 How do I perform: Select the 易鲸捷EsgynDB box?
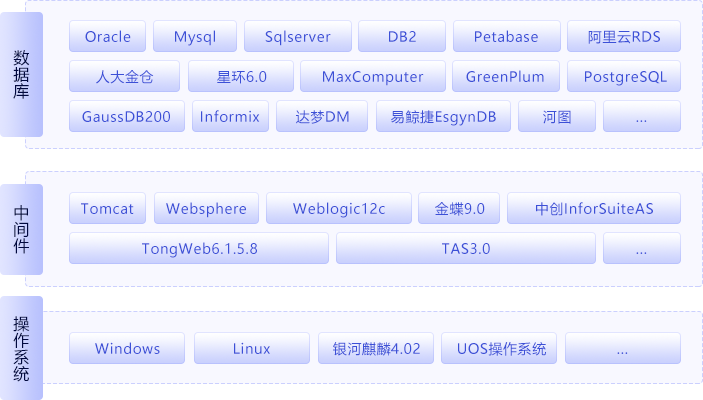point(436,117)
